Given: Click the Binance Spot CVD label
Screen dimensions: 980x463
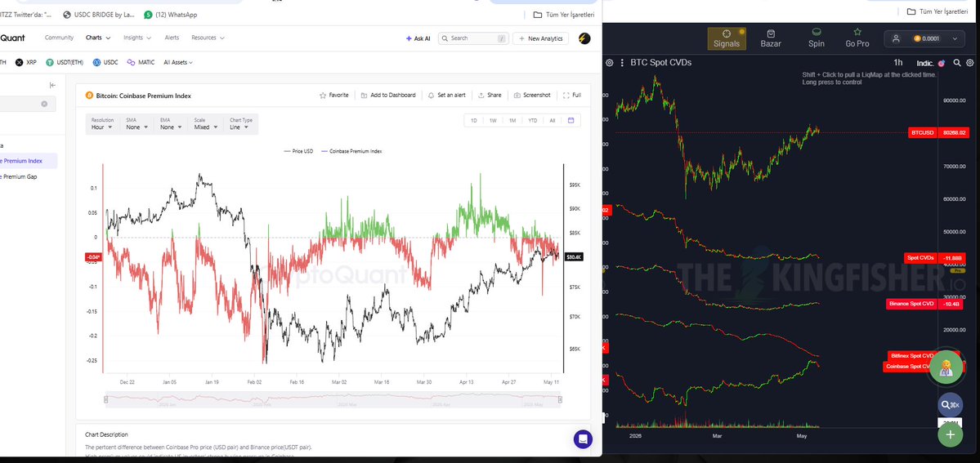Looking at the screenshot, I should pyautogui.click(x=911, y=304).
